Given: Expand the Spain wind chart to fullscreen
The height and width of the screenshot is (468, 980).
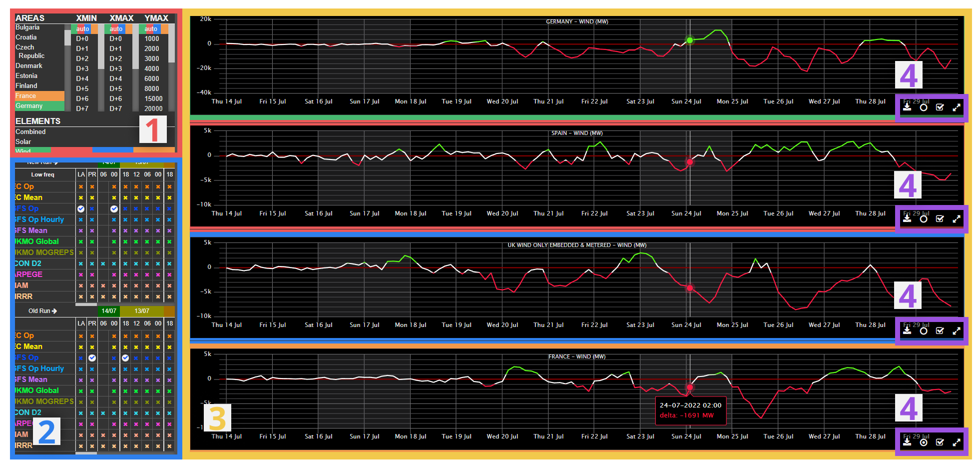Looking at the screenshot, I should (x=957, y=218).
